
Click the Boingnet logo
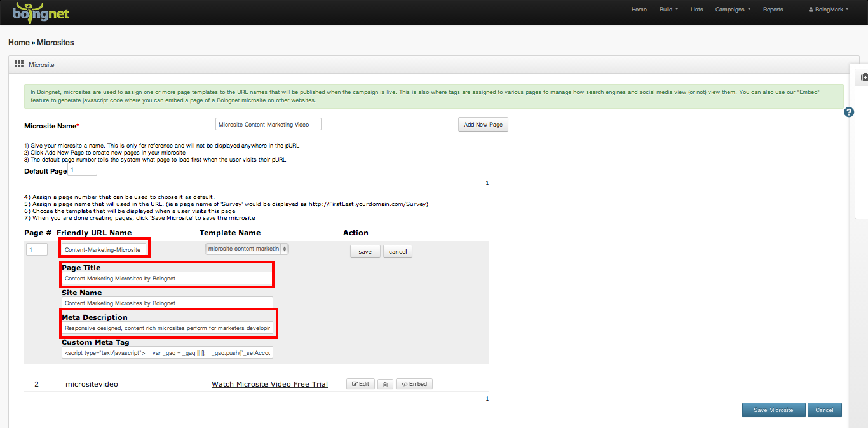[x=41, y=11]
